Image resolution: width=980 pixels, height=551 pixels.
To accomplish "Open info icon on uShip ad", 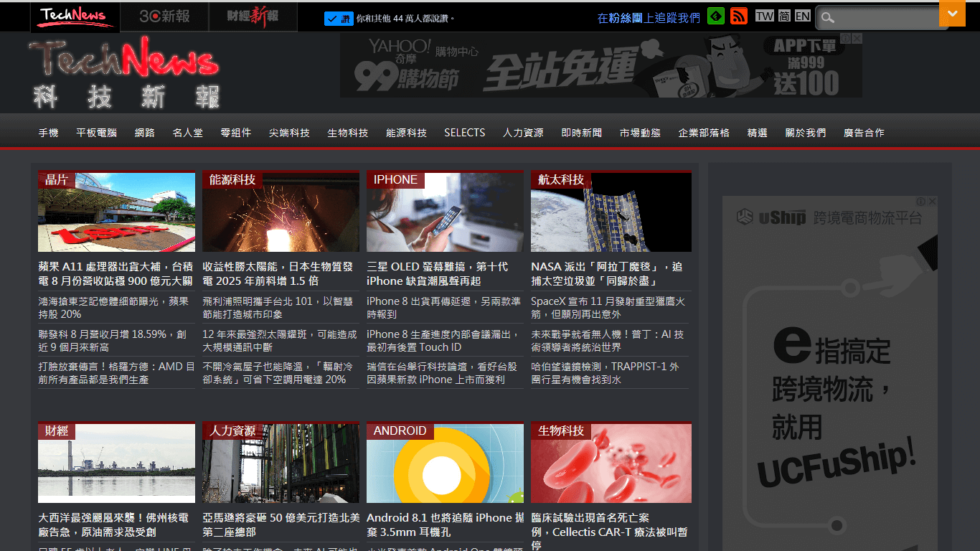I will [921, 202].
